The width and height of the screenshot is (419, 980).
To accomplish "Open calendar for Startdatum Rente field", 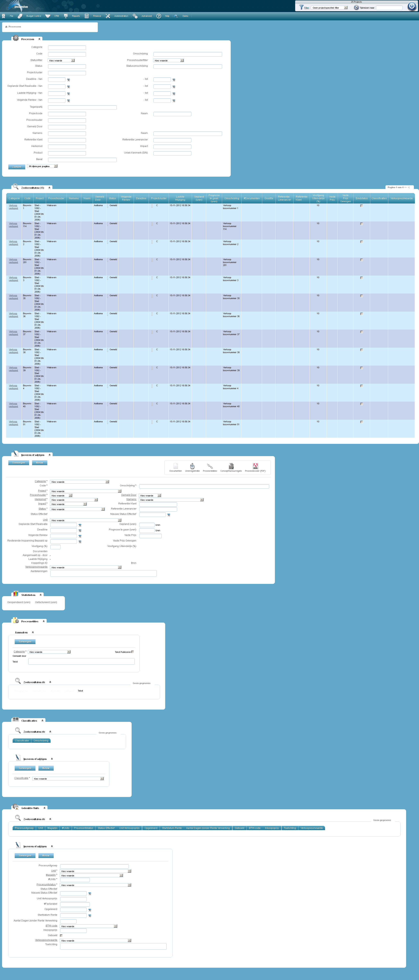I will click(x=90, y=916).
